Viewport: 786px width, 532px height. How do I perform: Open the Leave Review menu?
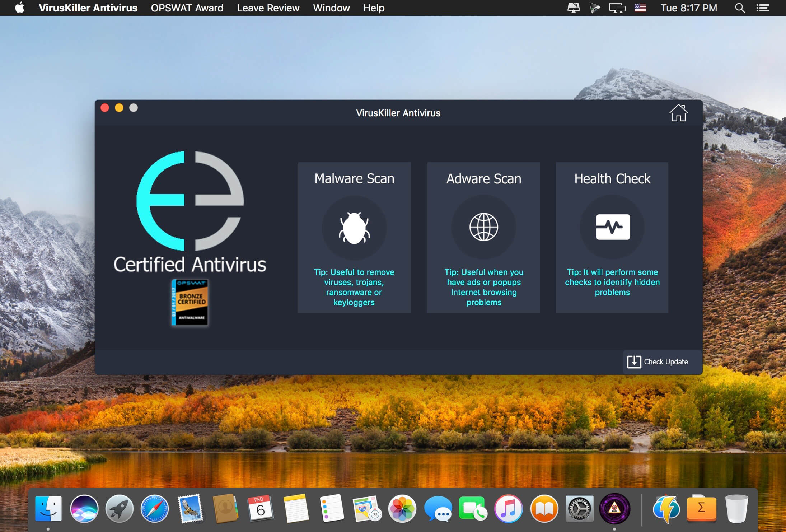point(268,8)
